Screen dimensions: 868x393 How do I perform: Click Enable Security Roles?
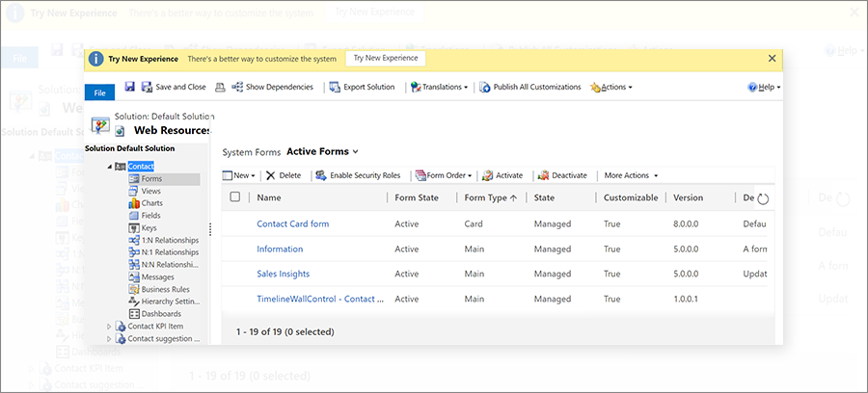coord(358,175)
